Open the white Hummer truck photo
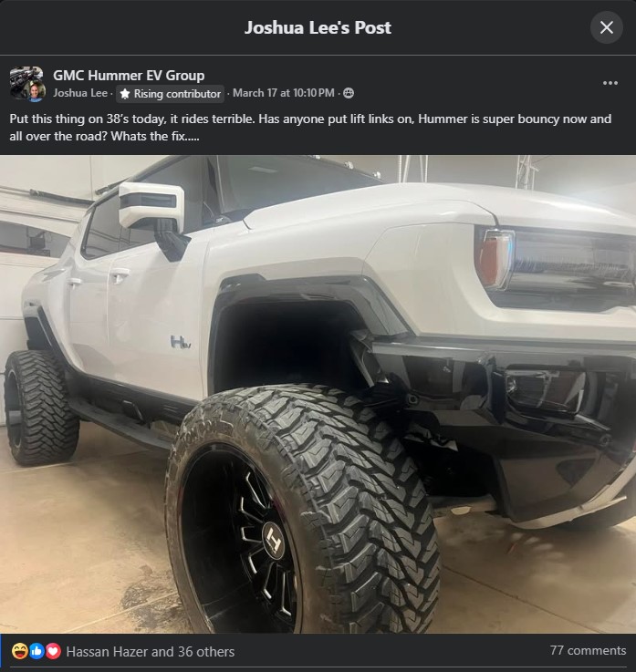The image size is (636, 672). [318, 394]
